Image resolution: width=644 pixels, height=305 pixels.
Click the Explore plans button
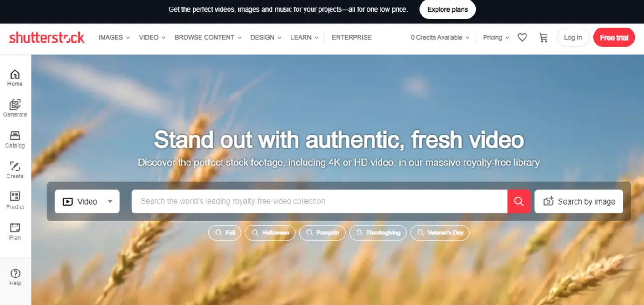[x=447, y=9]
